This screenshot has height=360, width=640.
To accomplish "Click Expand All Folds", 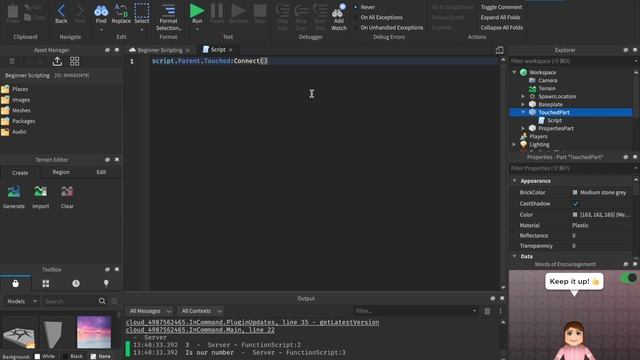I will click(500, 17).
